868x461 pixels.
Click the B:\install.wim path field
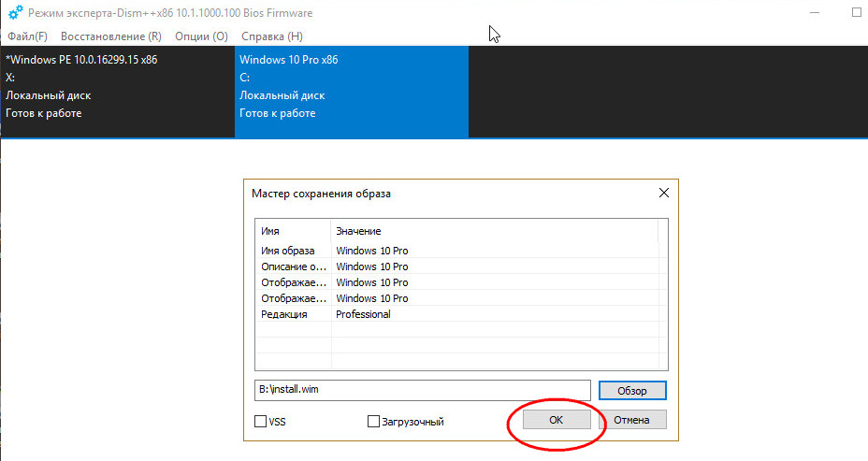(x=423, y=390)
